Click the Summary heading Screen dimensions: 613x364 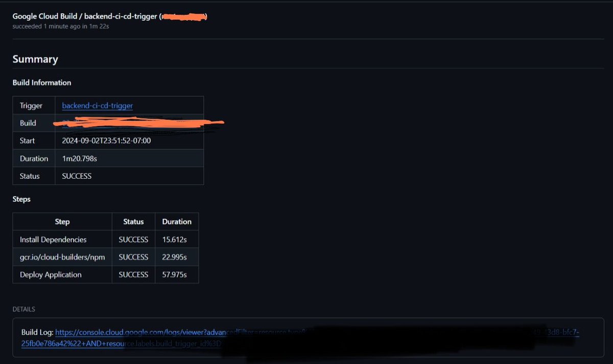[x=35, y=59]
